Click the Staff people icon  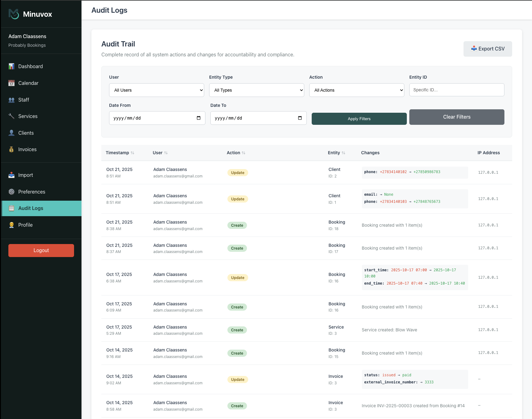(11, 100)
